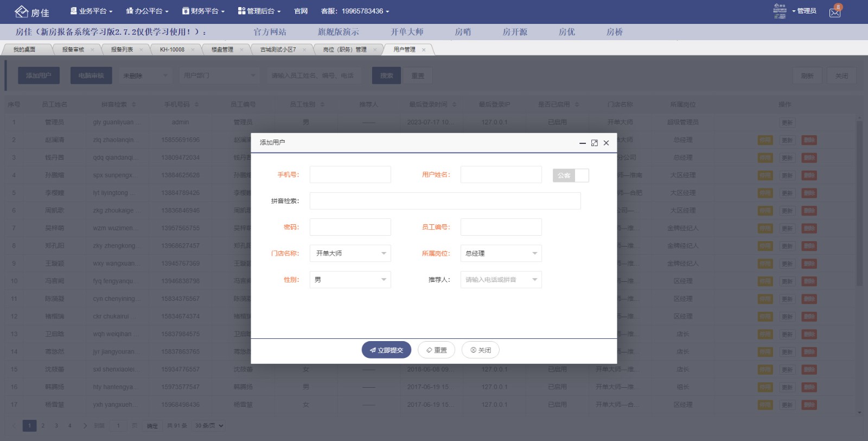Screen dimensions: 868x441
Task: Open the 旗舰版演示 link
Action: tap(339, 32)
